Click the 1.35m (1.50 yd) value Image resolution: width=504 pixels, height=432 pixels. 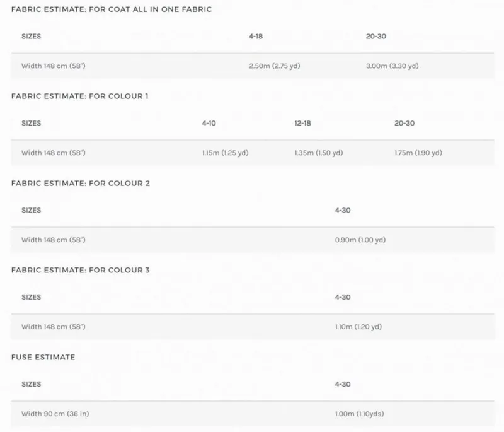click(319, 153)
